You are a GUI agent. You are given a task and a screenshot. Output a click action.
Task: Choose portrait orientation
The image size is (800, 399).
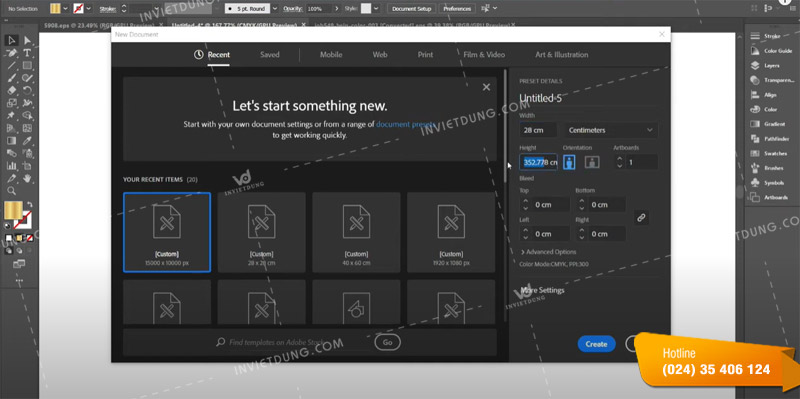569,162
